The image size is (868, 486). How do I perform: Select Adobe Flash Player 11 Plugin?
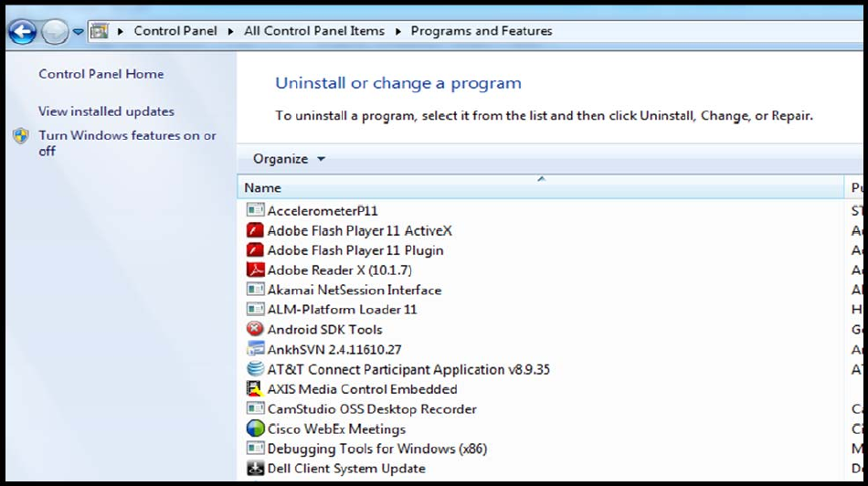[355, 250]
